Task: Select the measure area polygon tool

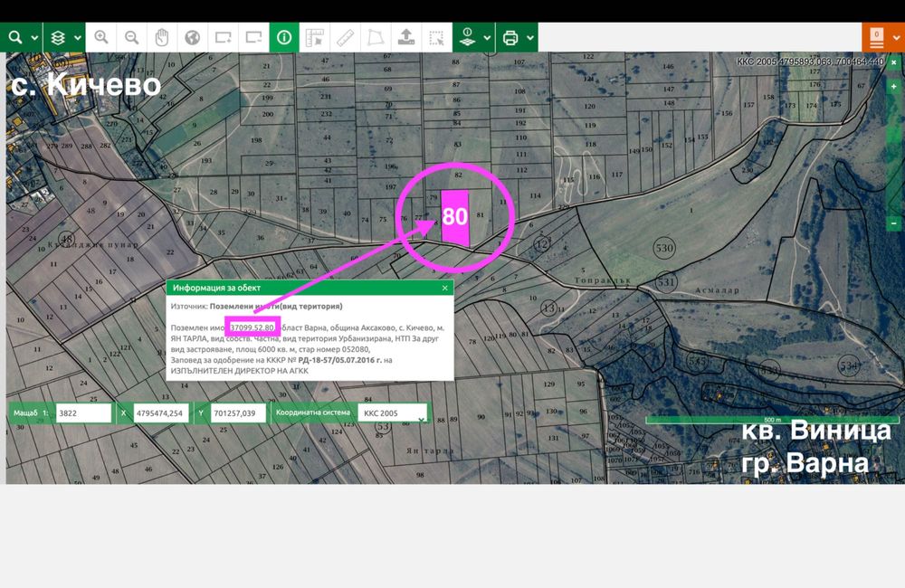Action: click(375, 38)
